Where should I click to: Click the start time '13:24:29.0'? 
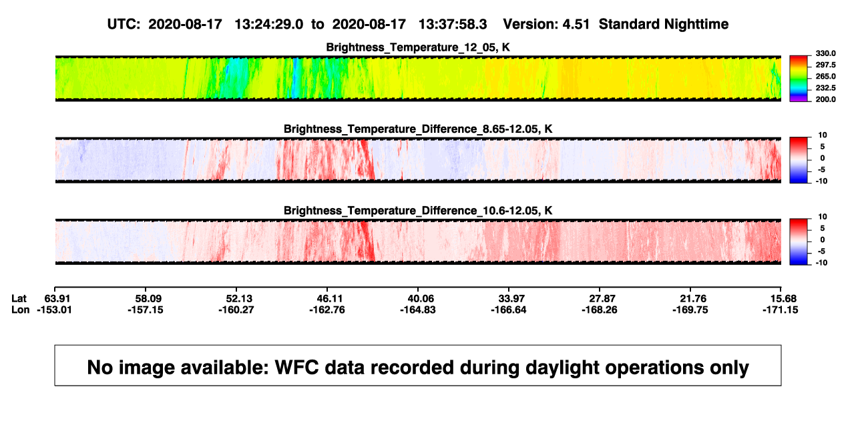click(x=269, y=24)
